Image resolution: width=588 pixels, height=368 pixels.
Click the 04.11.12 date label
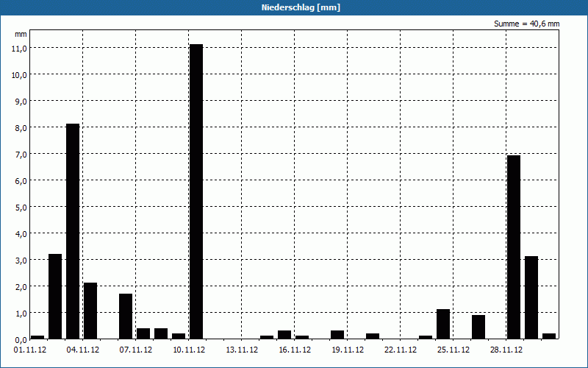point(83,350)
